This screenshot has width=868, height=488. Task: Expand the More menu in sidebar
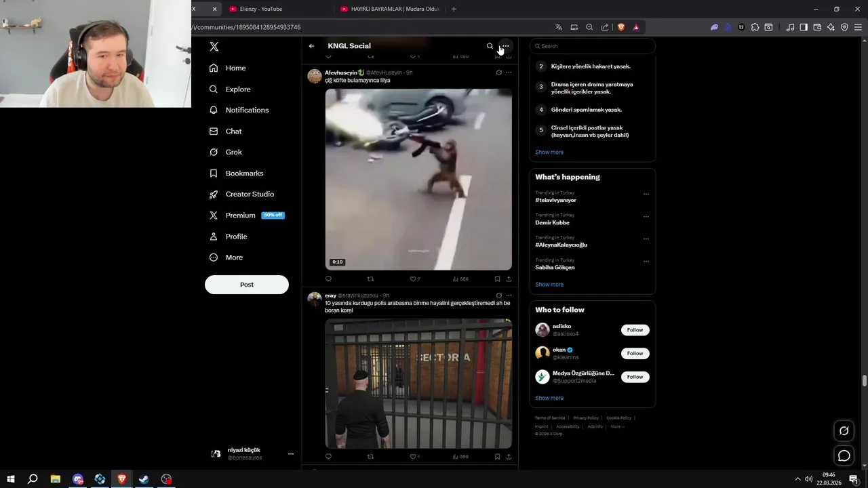(226, 257)
